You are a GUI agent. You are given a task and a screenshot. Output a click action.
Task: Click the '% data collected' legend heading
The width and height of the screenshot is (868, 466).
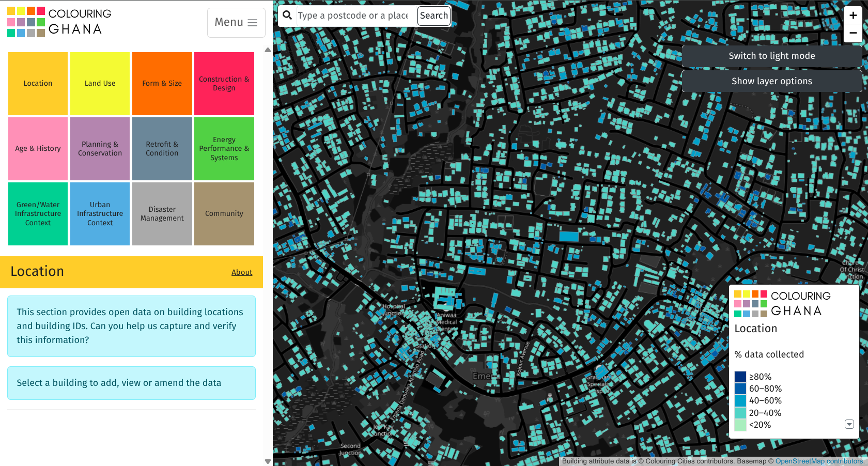click(769, 354)
